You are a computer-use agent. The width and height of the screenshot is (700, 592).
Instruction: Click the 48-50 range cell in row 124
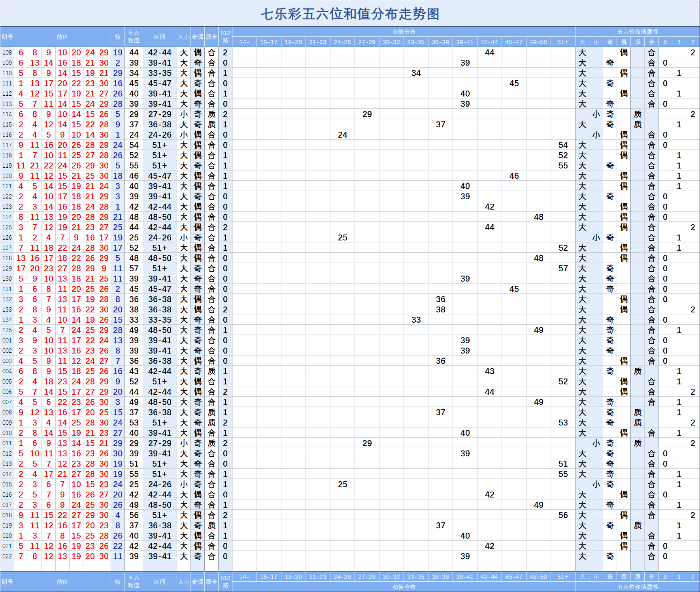tap(160, 217)
